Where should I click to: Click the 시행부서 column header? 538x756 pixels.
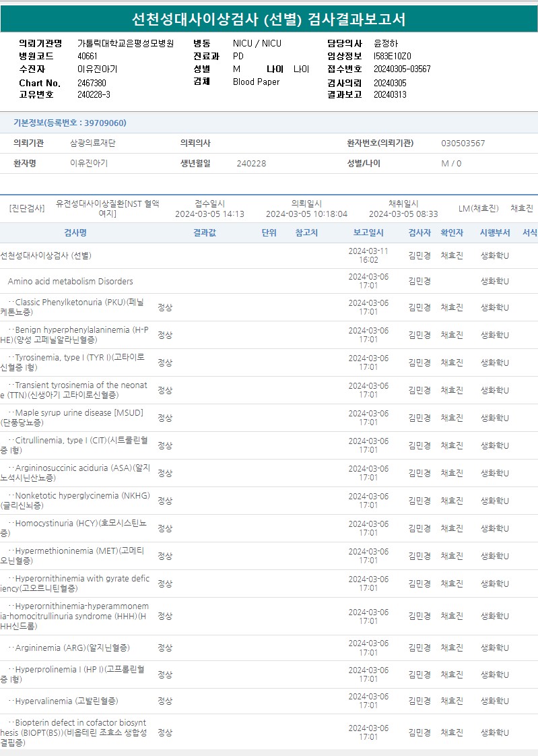495,232
